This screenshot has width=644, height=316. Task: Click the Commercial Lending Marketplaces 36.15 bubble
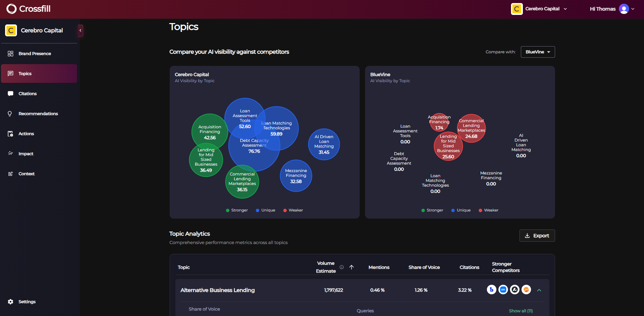point(242,182)
